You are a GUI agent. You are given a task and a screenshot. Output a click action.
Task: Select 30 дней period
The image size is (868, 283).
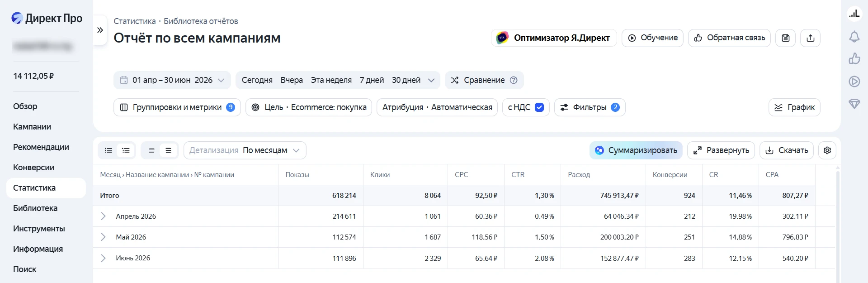click(406, 80)
